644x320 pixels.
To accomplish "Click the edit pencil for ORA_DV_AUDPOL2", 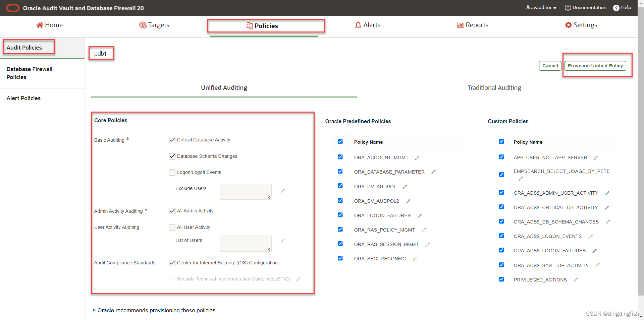I will point(408,201).
